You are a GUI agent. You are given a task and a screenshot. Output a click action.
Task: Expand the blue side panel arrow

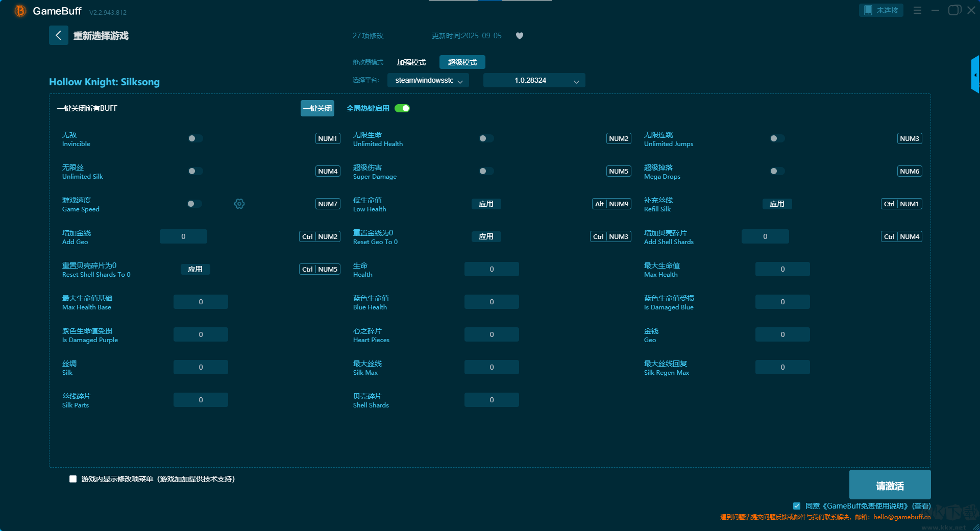pos(975,75)
